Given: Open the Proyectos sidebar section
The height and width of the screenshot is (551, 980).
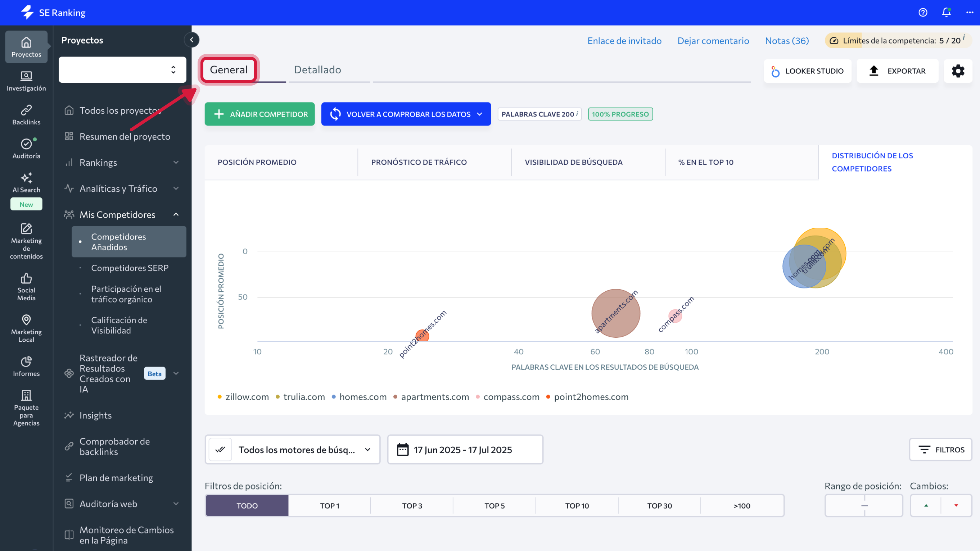Looking at the screenshot, I should (26, 47).
